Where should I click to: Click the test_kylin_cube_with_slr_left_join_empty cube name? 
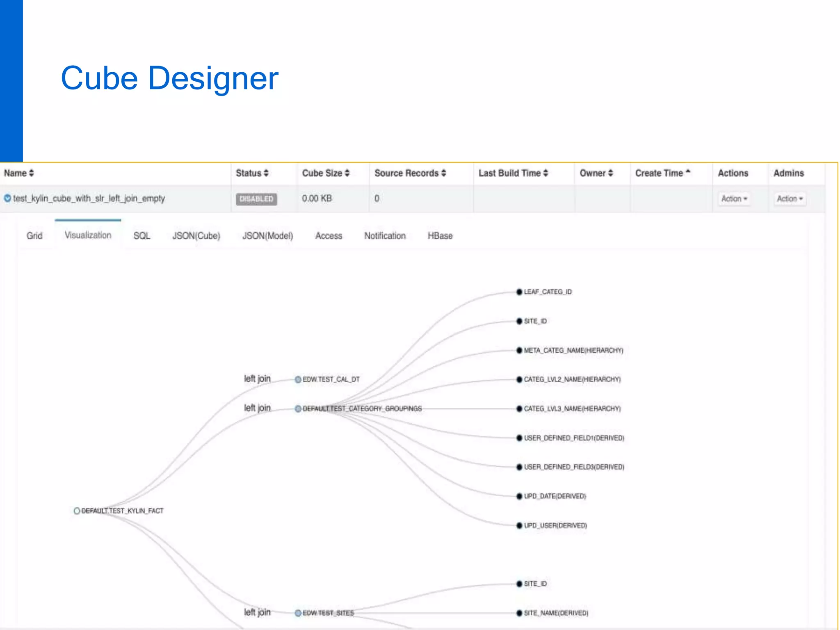pyautogui.click(x=89, y=199)
